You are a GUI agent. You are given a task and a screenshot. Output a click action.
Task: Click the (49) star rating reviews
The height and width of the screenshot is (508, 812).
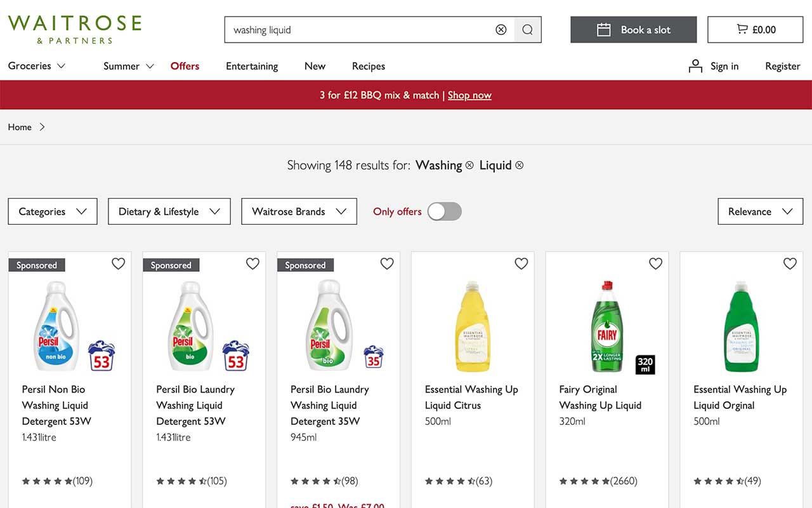click(x=727, y=481)
